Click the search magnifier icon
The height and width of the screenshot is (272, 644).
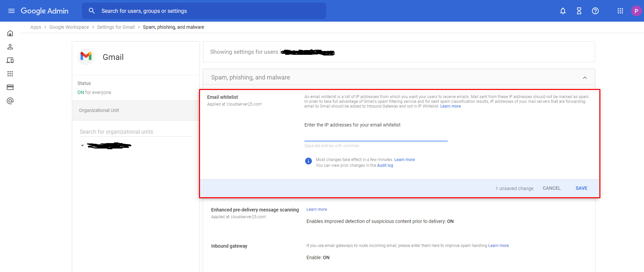click(92, 11)
